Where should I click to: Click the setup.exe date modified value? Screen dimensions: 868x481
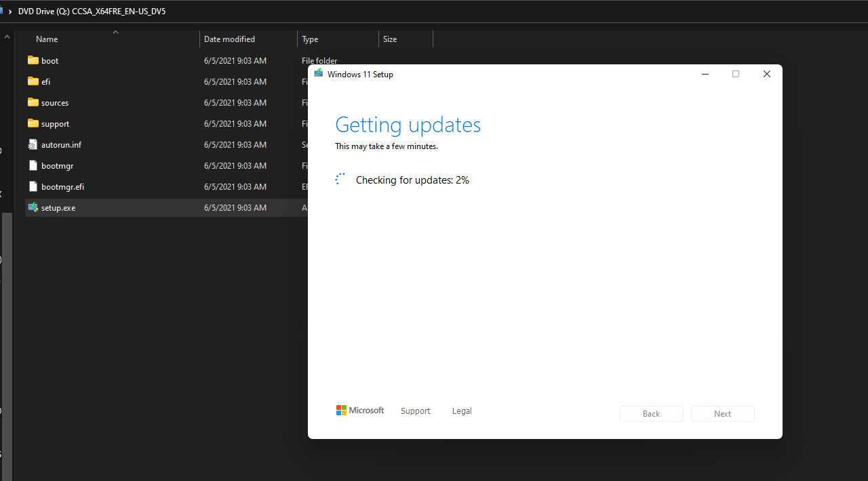pos(235,208)
